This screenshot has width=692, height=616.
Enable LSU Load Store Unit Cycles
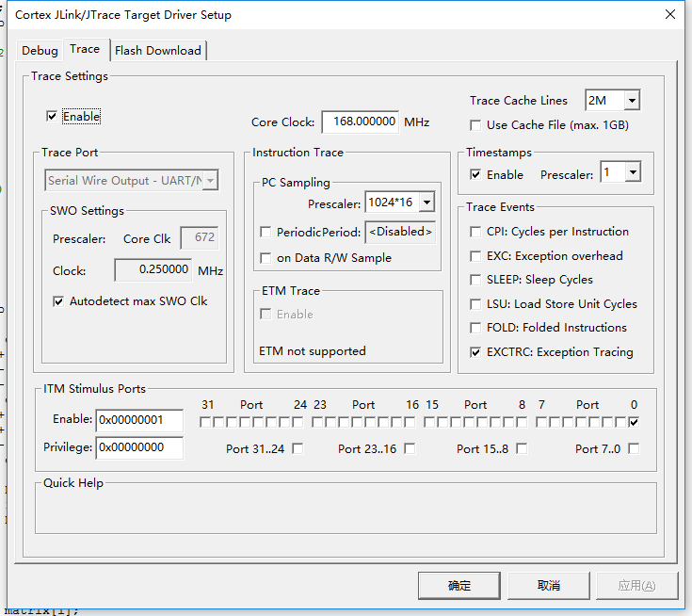475,304
